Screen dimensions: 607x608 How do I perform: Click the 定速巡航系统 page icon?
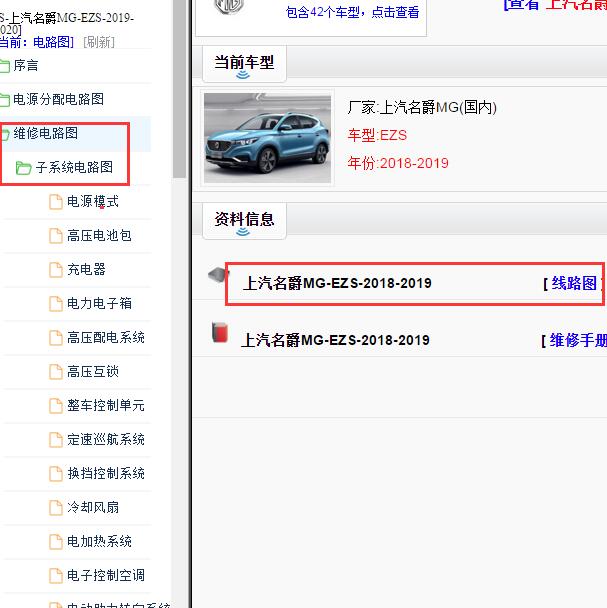[55, 440]
